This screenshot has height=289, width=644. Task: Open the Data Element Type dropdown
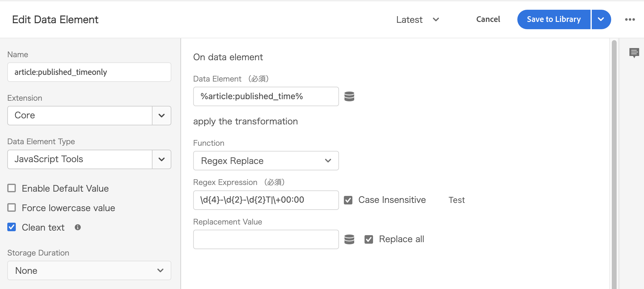point(161,159)
